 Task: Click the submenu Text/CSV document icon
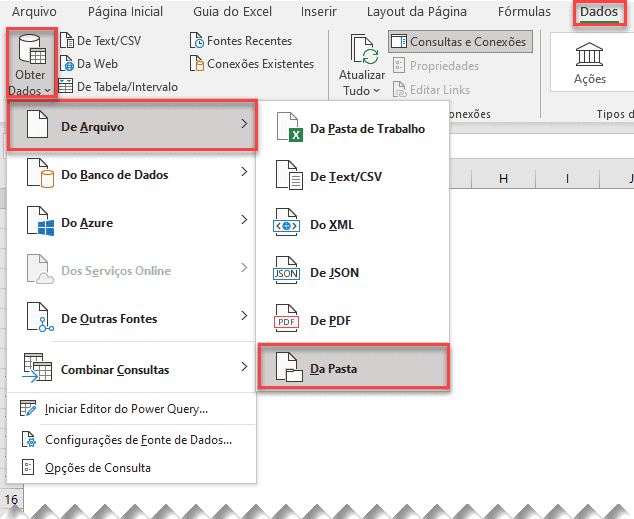tap(289, 175)
